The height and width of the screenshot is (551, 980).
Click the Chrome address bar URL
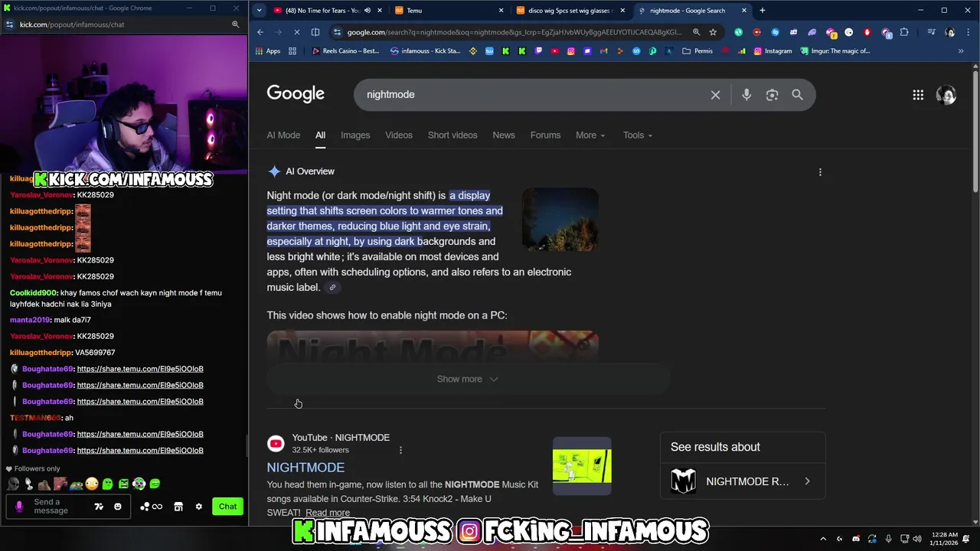click(513, 32)
